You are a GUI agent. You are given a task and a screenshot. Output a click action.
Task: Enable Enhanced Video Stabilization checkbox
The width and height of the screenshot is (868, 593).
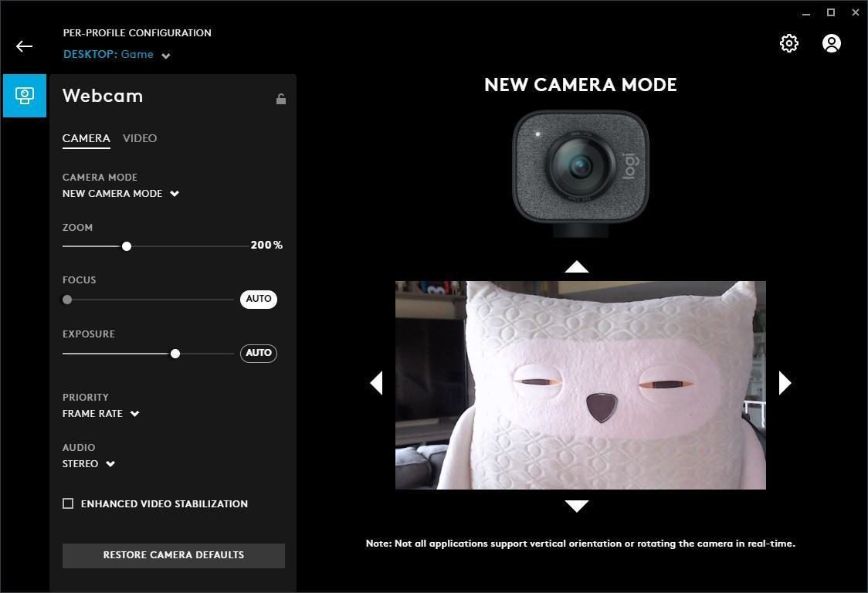[68, 503]
